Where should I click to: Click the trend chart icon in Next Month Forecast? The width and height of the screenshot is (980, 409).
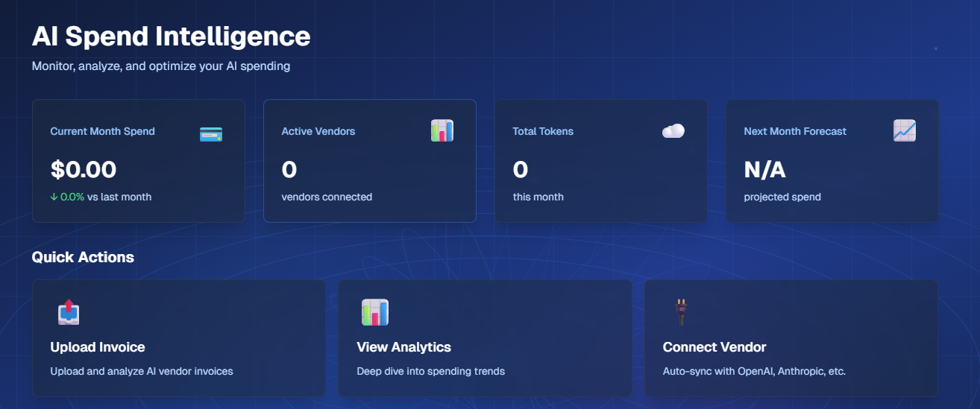tap(905, 131)
